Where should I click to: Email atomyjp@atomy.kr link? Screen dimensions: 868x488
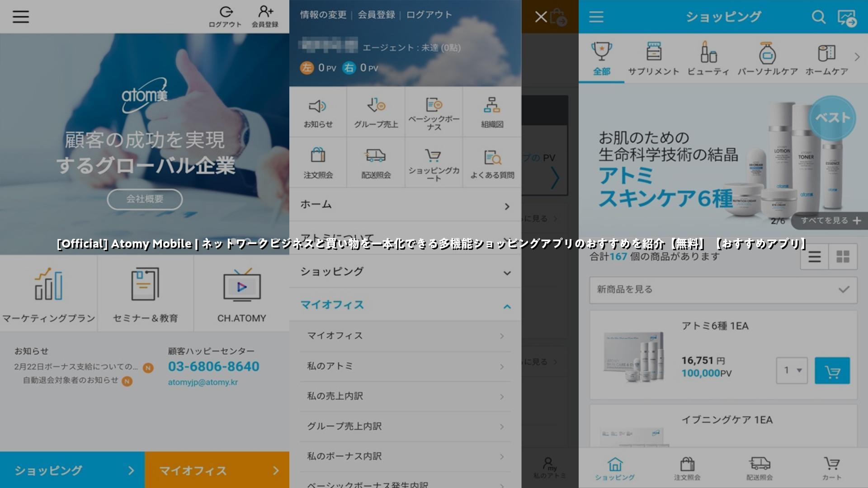coord(203,382)
